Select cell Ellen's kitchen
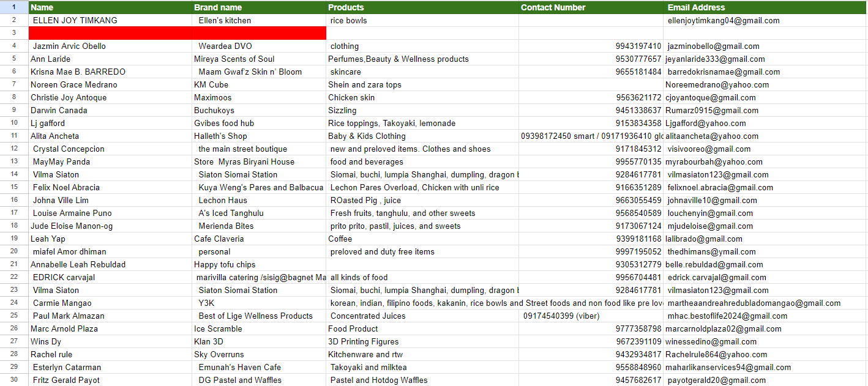The image size is (868, 386). coord(259,20)
